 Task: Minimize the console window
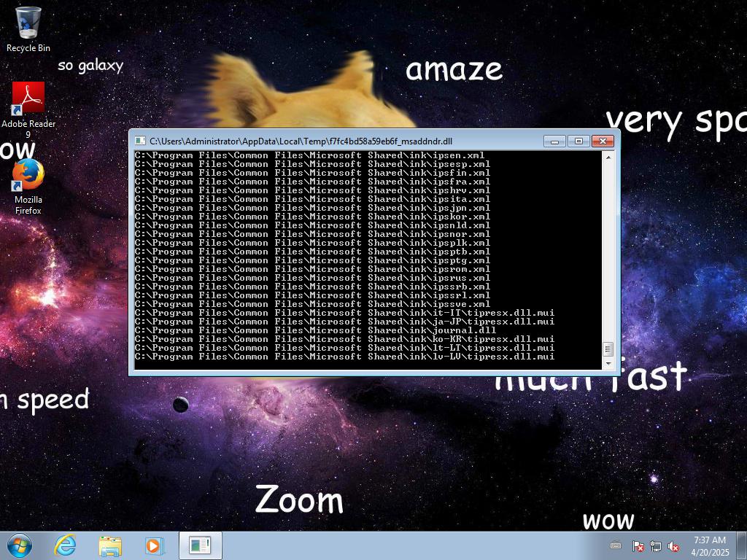[554, 141]
